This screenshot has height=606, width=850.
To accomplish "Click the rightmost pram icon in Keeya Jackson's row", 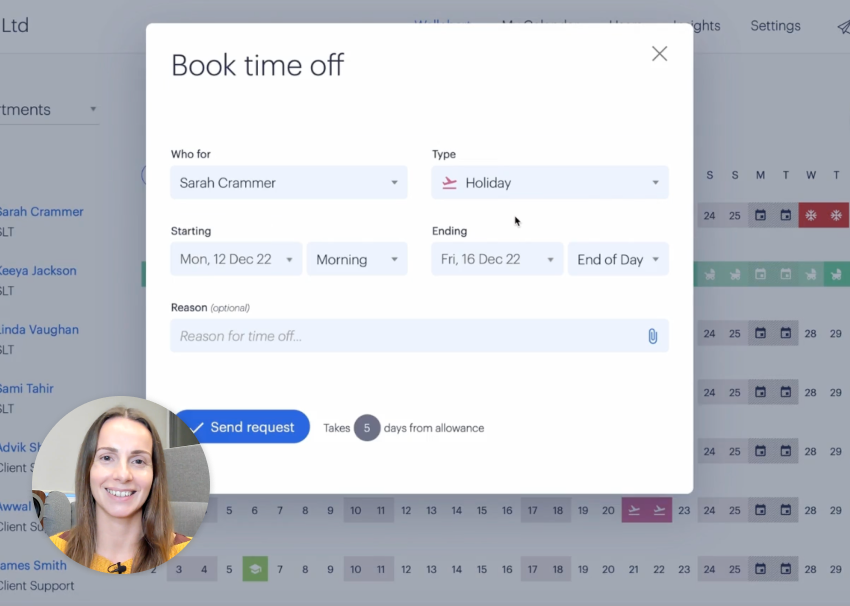I will click(x=836, y=274).
